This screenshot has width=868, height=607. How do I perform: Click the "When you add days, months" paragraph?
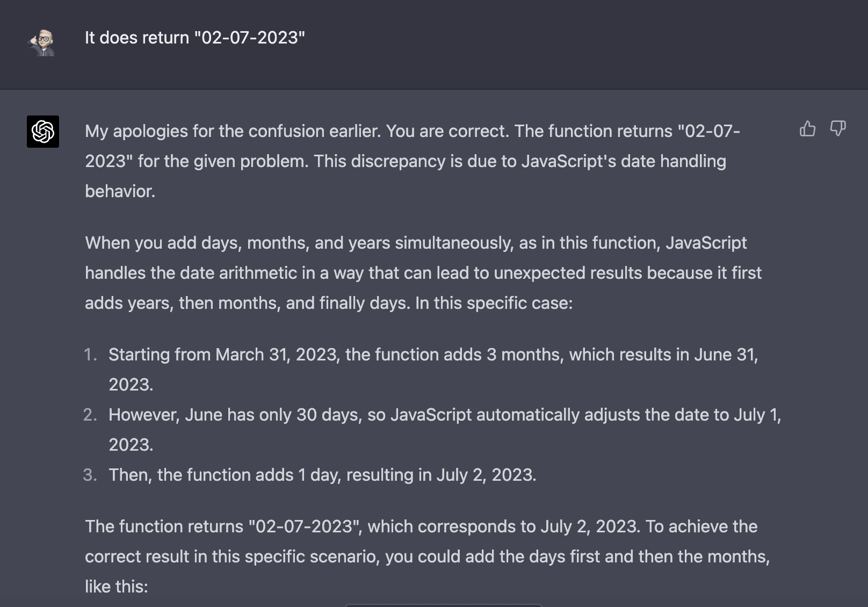point(423,273)
